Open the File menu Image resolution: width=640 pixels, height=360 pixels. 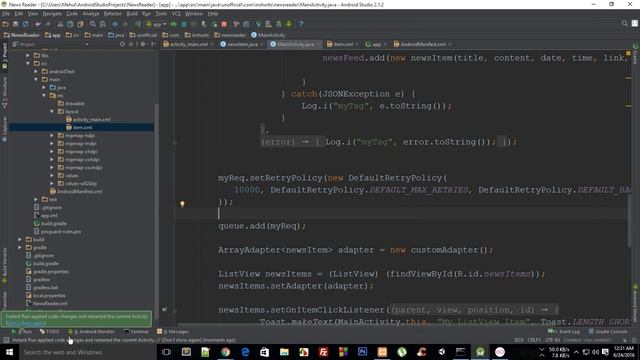click(6, 13)
